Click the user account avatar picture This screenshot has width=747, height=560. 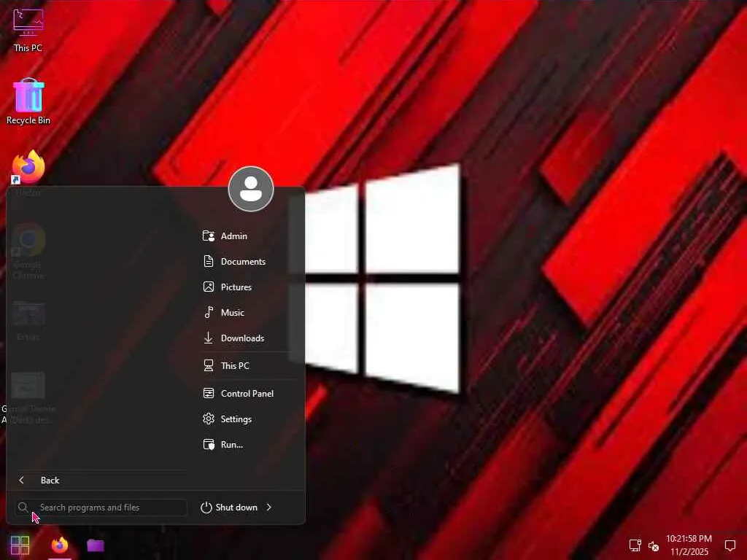251,189
